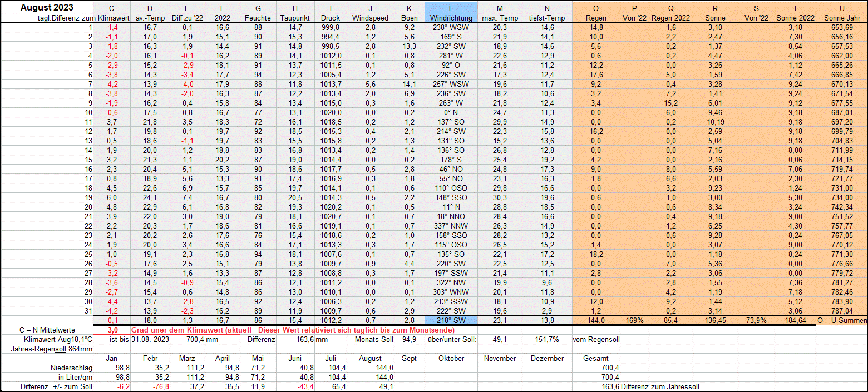Click the 'Regen 2022' header cell
Screen dimensions: 868x392
[x=670, y=18]
